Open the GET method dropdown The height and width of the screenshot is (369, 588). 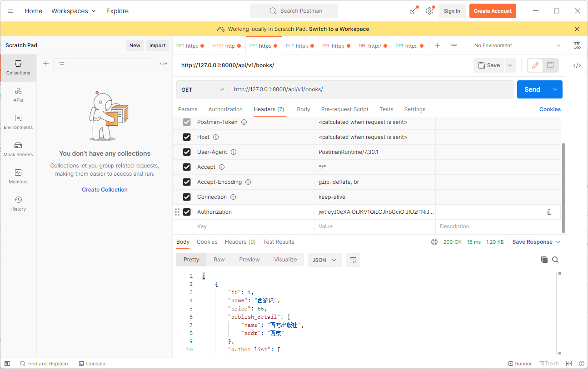coord(202,89)
